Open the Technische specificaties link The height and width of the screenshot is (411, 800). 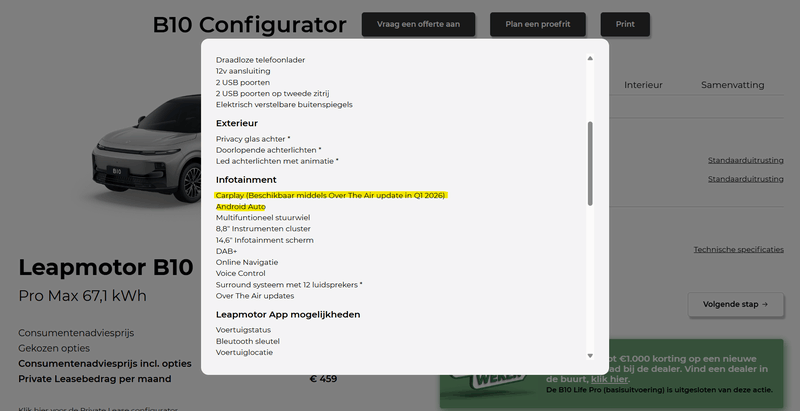point(738,249)
